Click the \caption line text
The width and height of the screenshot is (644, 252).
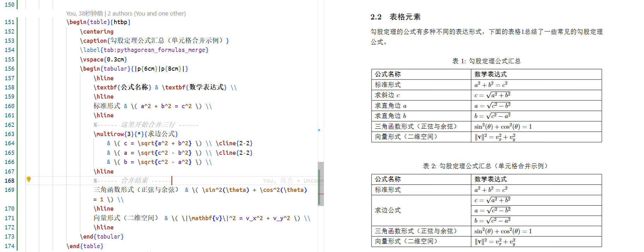pyautogui.click(x=154, y=41)
